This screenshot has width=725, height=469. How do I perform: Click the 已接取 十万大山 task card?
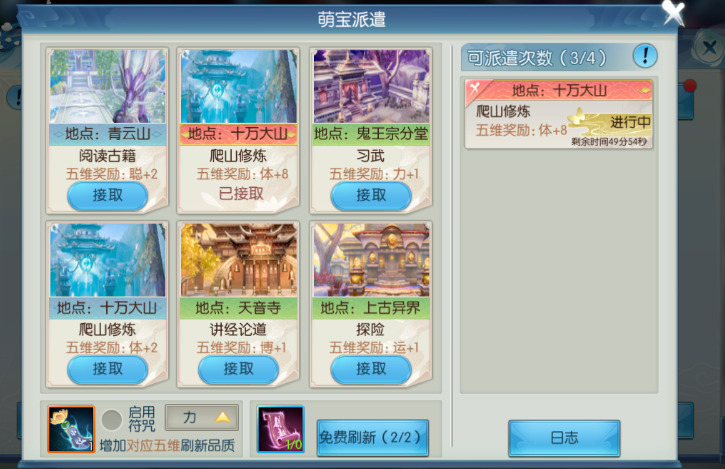click(x=238, y=130)
